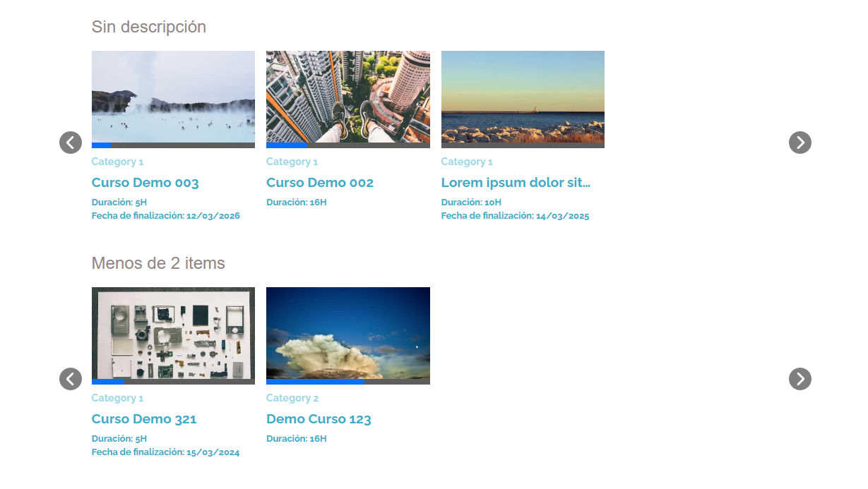This screenshot has height=489, width=868.
Task: Open Curso Demo 003 course title
Action: tap(145, 183)
